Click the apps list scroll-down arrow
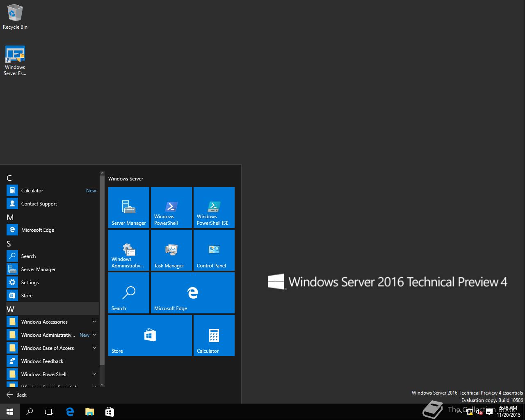 coord(102,385)
